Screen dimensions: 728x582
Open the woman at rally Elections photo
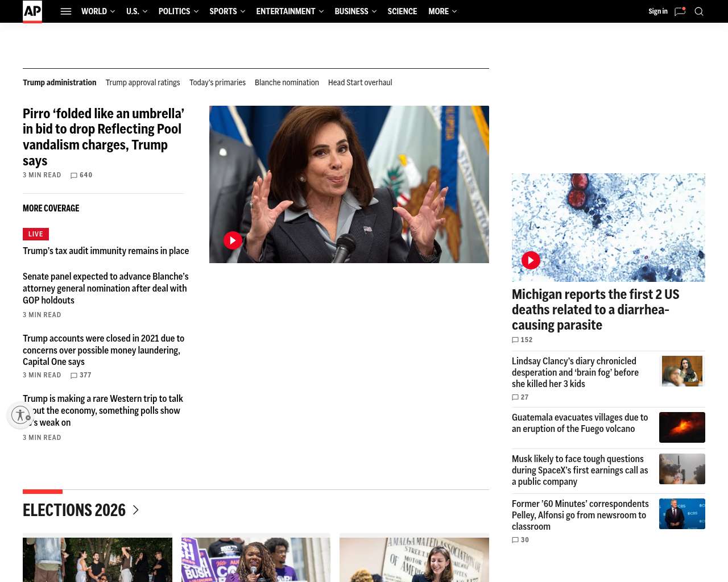tap(256, 560)
